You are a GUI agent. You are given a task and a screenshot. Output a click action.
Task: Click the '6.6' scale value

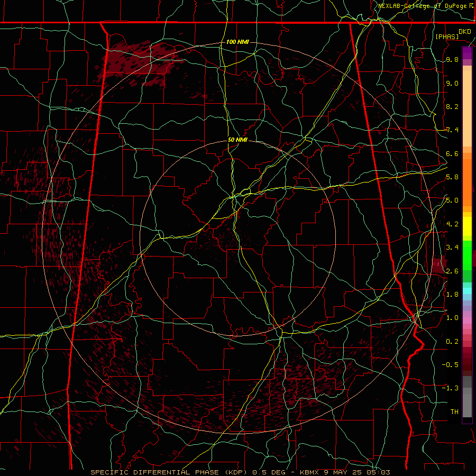452,153
